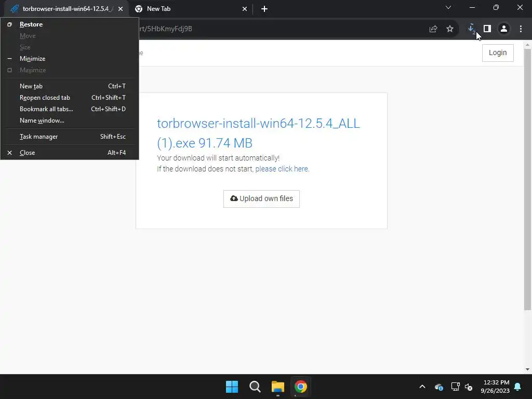Select Name window menu entry
The image size is (532, 399).
click(x=70, y=121)
